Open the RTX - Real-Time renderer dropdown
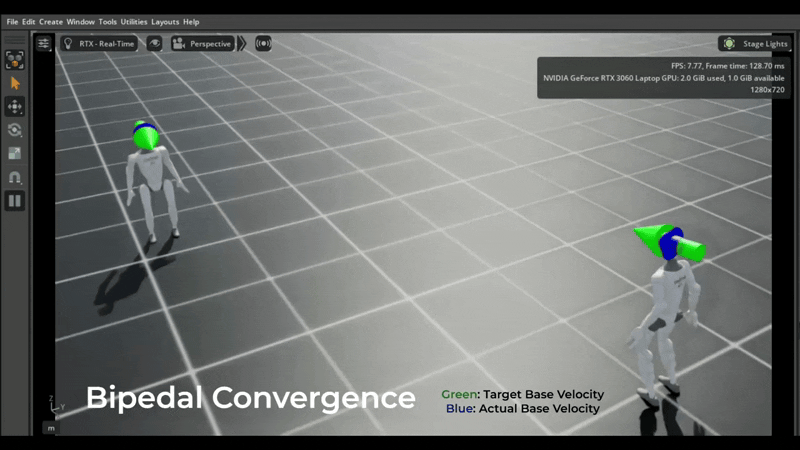This screenshot has width=800, height=450. tap(100, 44)
